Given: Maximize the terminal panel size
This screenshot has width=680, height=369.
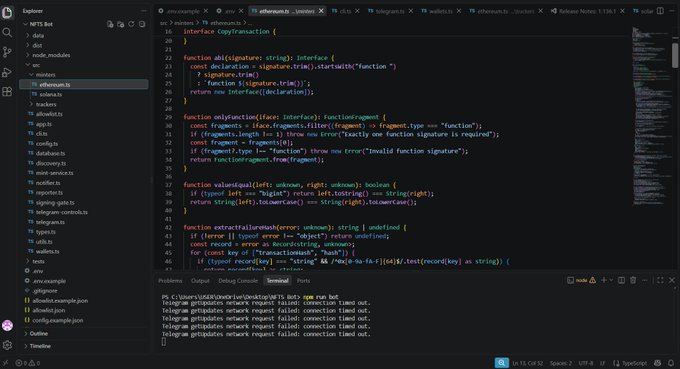Looking at the screenshot, I should pyautogui.click(x=660, y=281).
